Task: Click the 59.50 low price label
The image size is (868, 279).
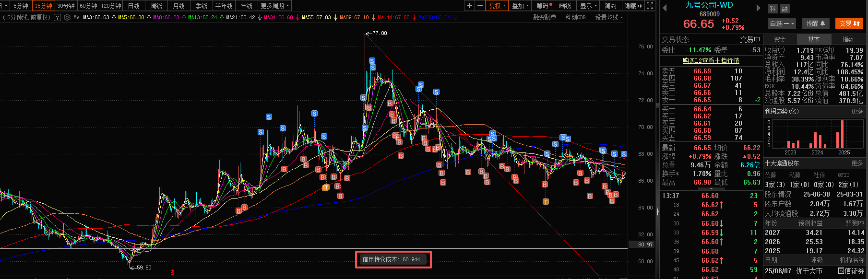Action: [143, 267]
